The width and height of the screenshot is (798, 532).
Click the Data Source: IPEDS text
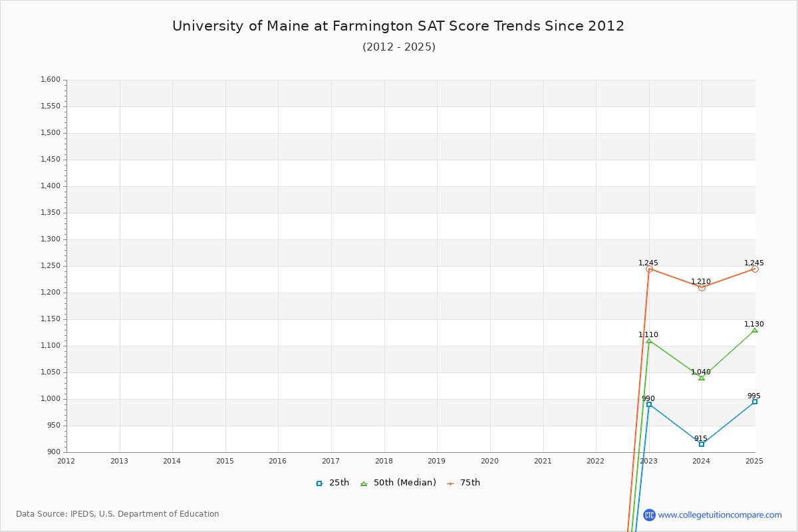point(118,514)
